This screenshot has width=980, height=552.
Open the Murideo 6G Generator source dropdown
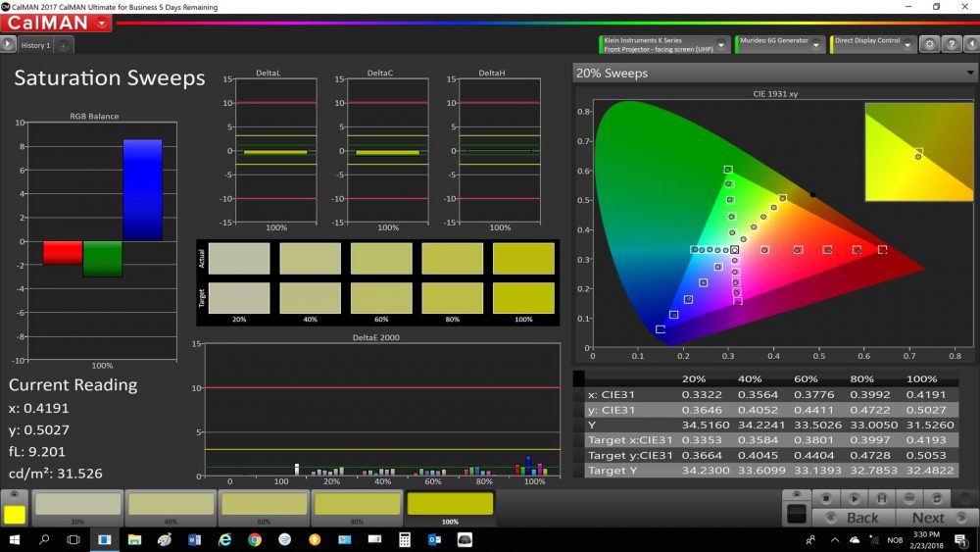point(815,44)
